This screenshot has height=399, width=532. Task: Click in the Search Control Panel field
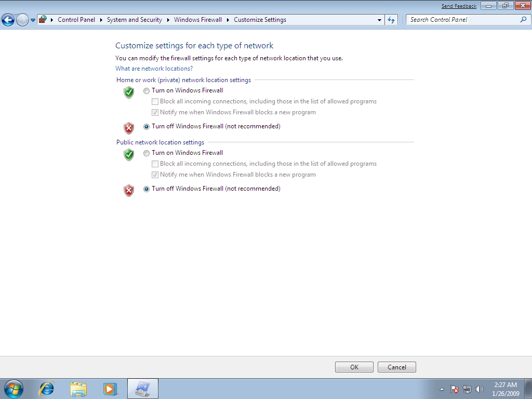pos(462,20)
